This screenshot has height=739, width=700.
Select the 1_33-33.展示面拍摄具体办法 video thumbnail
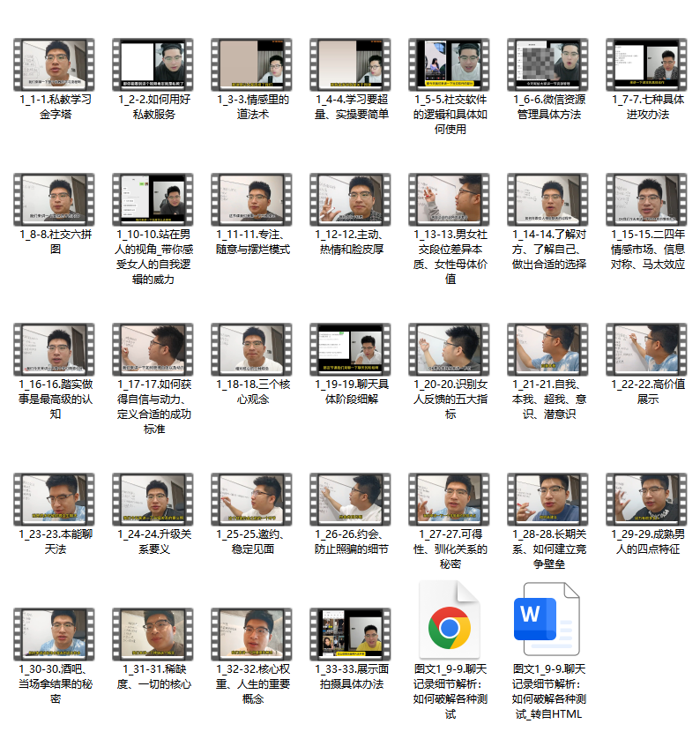coord(350,633)
